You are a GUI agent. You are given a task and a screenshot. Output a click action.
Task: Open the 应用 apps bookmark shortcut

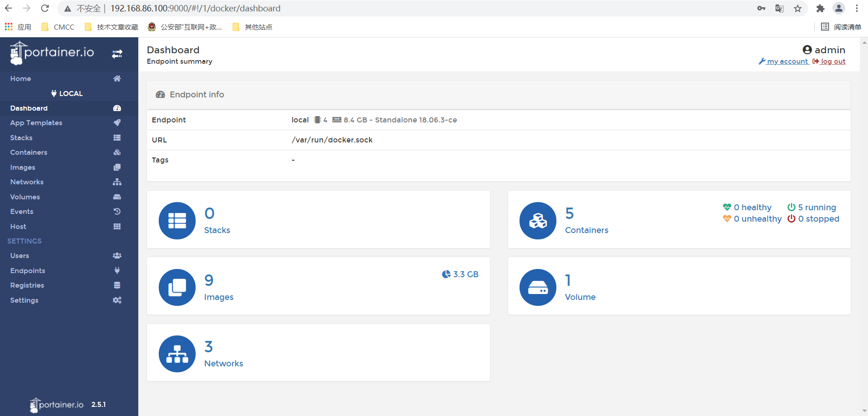click(18, 27)
